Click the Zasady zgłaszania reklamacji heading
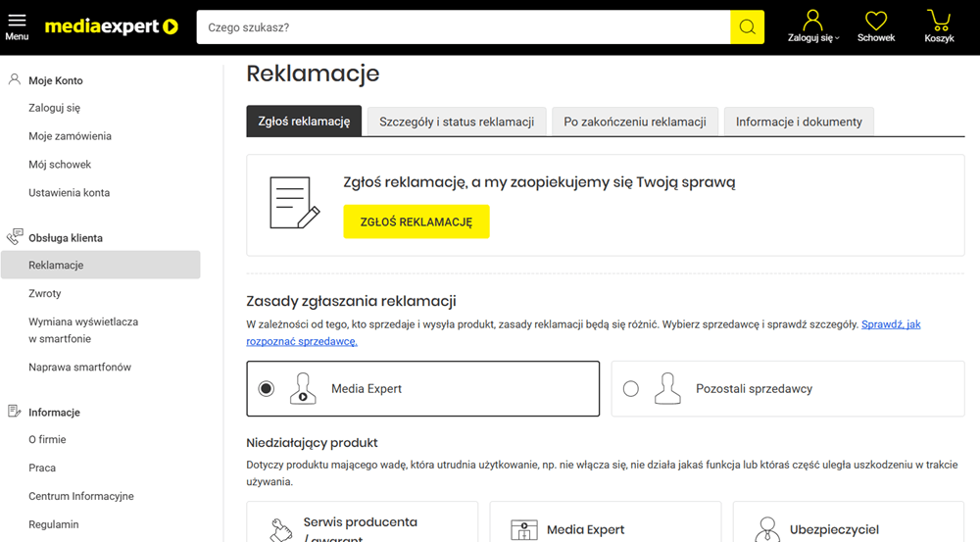 [351, 301]
